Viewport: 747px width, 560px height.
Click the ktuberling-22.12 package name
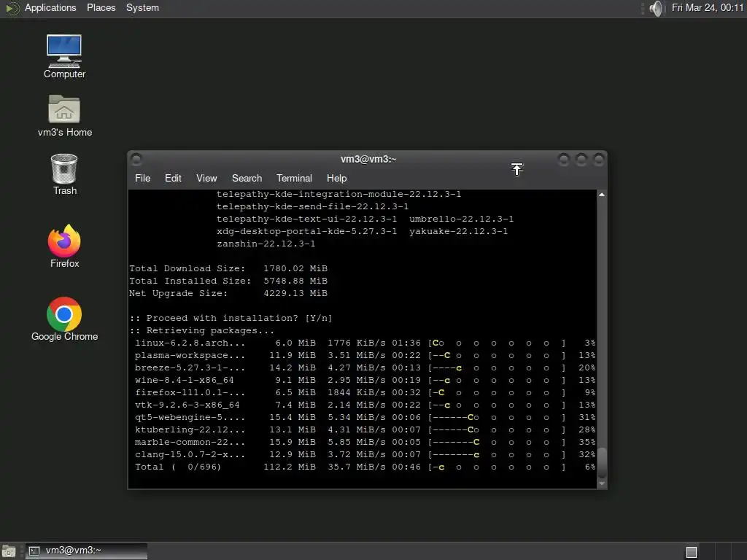[x=190, y=429]
